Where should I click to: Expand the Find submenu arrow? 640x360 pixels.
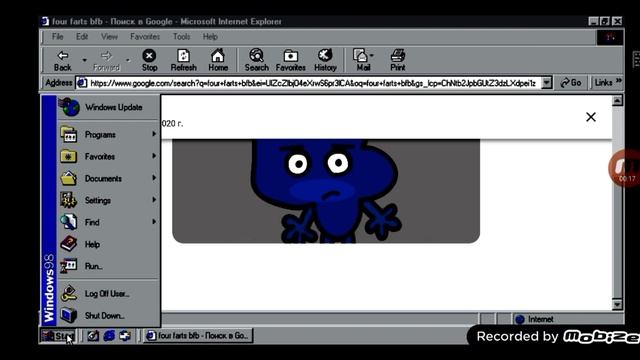[x=154, y=222]
